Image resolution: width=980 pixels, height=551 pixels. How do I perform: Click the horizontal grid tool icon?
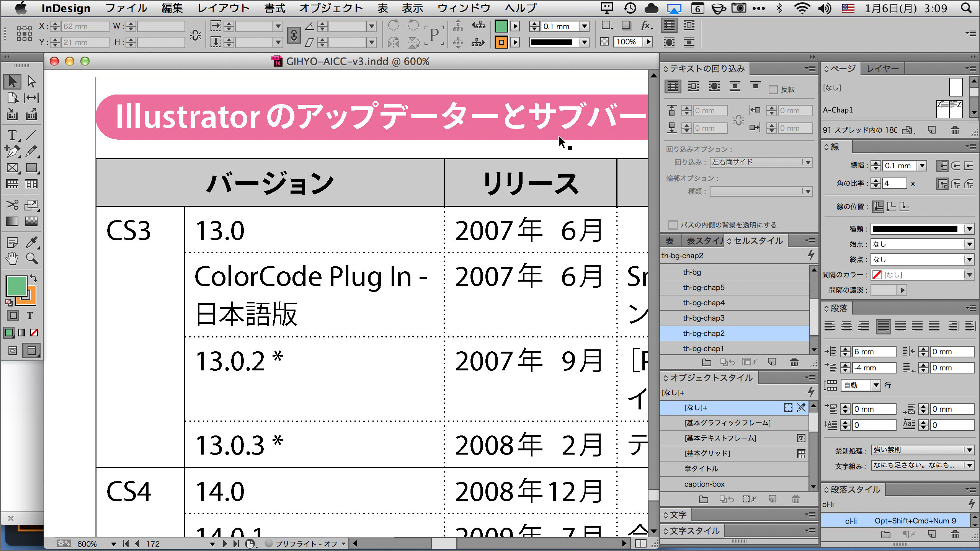pos(12,184)
